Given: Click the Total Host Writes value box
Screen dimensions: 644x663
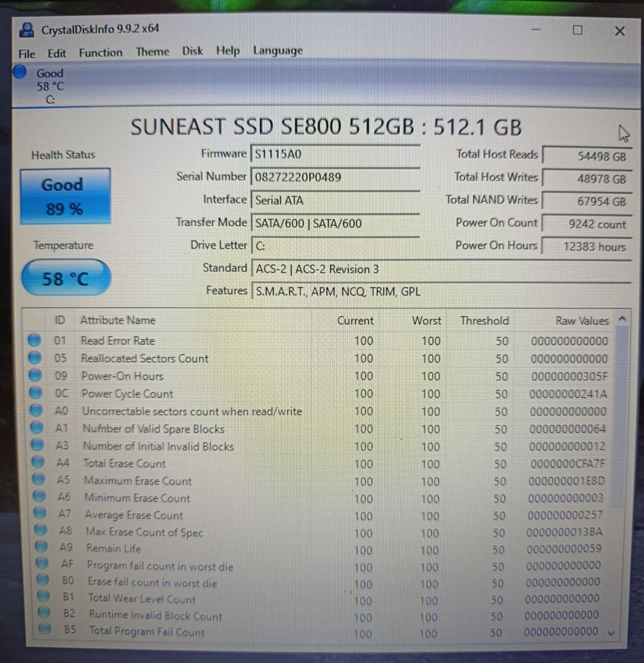Looking at the screenshot, I should pyautogui.click(x=587, y=179).
